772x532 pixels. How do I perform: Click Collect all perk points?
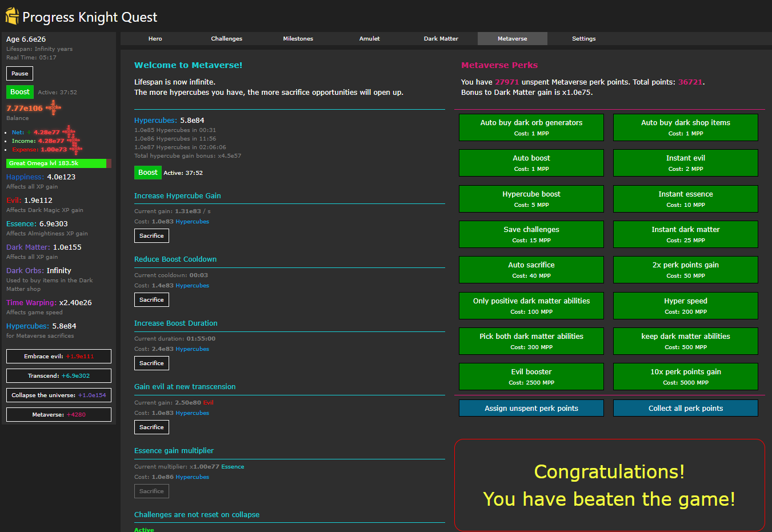(685, 409)
